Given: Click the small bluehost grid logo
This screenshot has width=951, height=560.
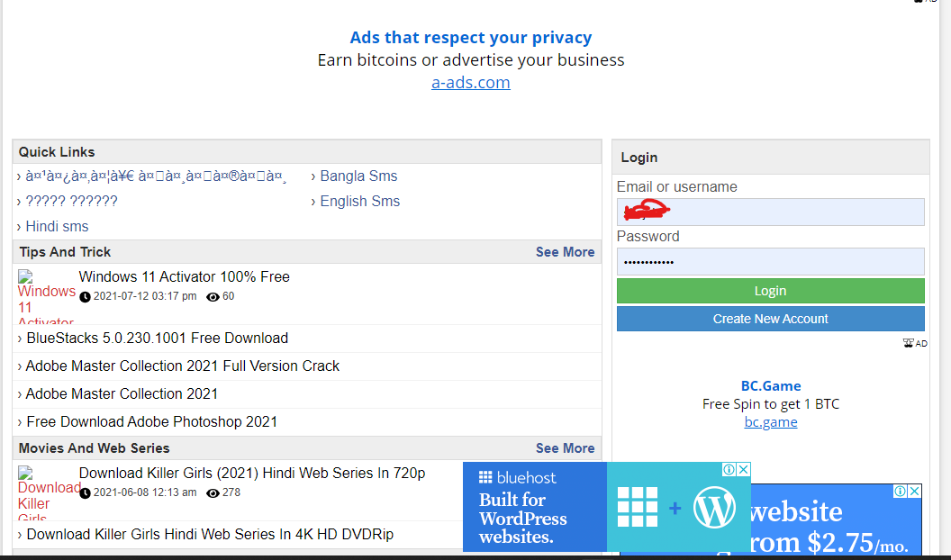Looking at the screenshot, I should 485,477.
